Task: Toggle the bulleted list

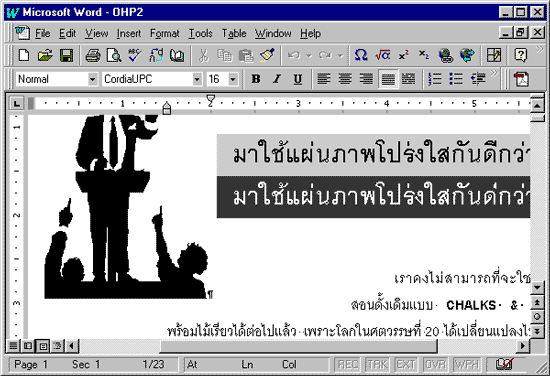Action: click(x=456, y=79)
